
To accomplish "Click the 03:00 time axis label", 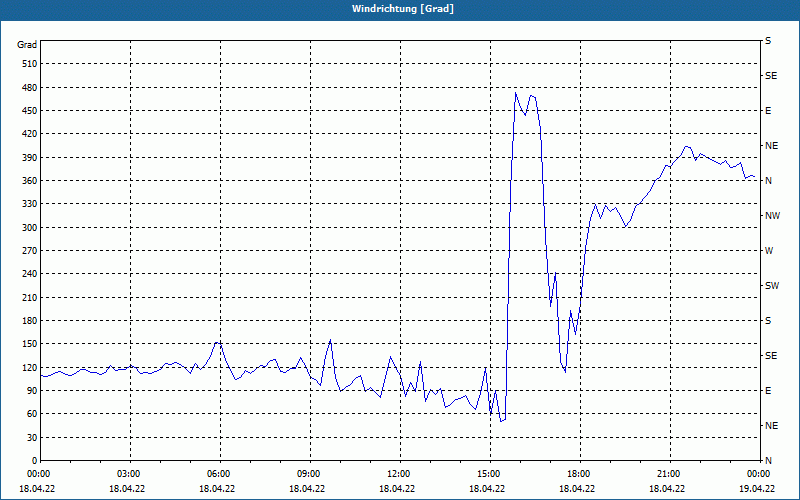I will [128, 473].
